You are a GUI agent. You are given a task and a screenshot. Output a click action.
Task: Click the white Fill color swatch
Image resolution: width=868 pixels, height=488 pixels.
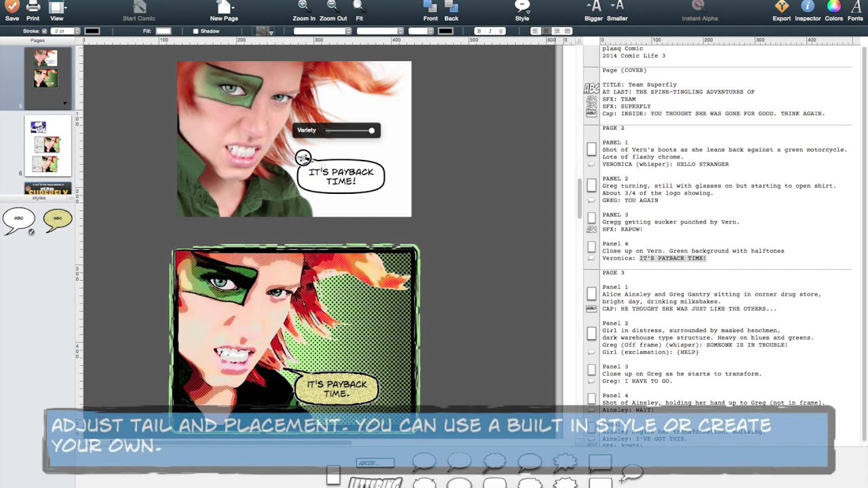(x=163, y=31)
